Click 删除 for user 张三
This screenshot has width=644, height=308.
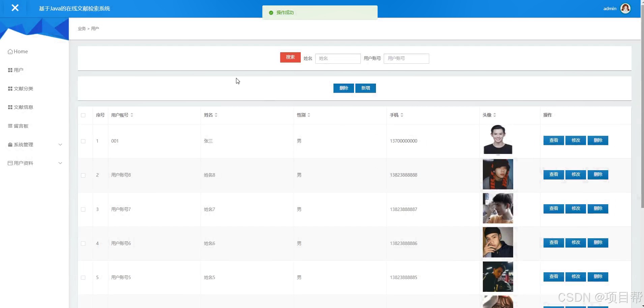point(598,141)
